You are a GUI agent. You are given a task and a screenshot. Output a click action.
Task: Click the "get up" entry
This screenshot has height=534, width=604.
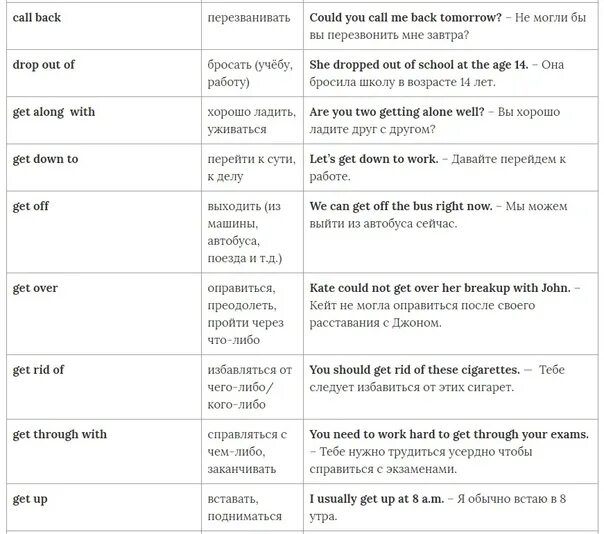(x=30, y=499)
